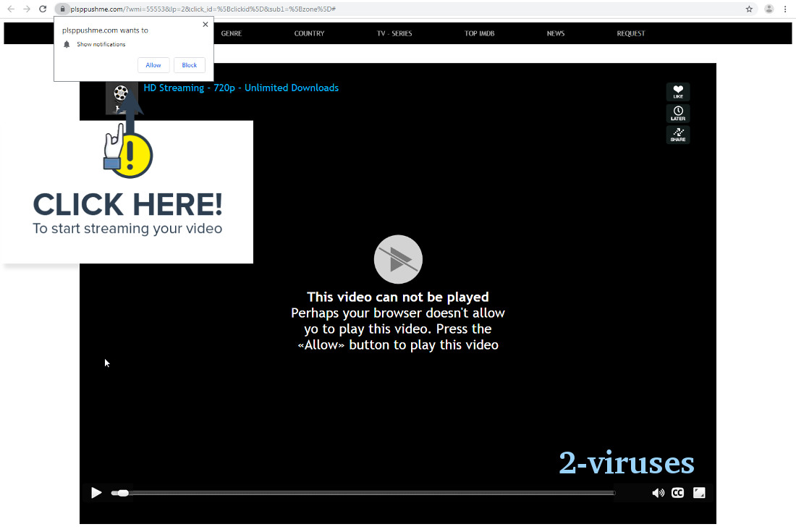Save video with the LATER clock icon
Screen dimensions: 796x532
[x=677, y=113]
